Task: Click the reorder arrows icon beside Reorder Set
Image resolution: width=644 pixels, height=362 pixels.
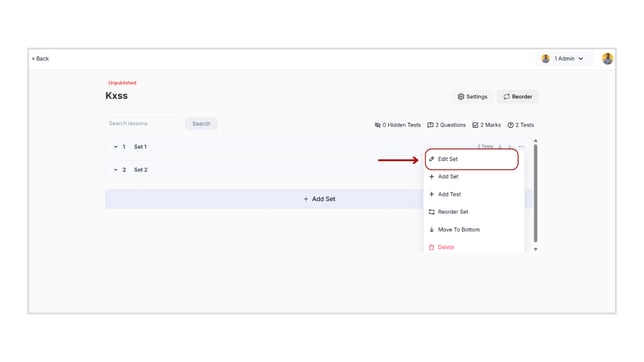Action: click(432, 212)
